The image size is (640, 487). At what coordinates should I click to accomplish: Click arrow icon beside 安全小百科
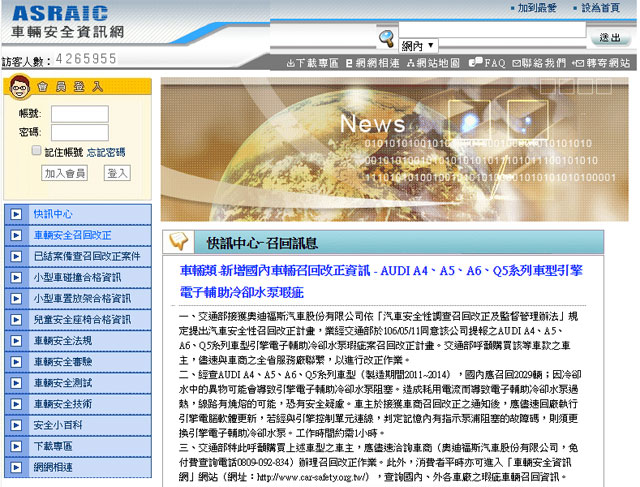(x=16, y=425)
